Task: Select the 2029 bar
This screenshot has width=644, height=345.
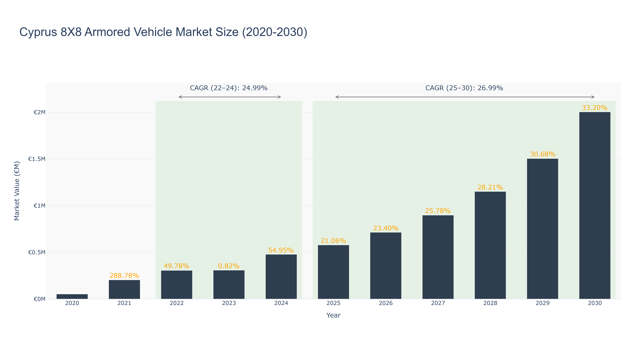Action: pyautogui.click(x=542, y=229)
